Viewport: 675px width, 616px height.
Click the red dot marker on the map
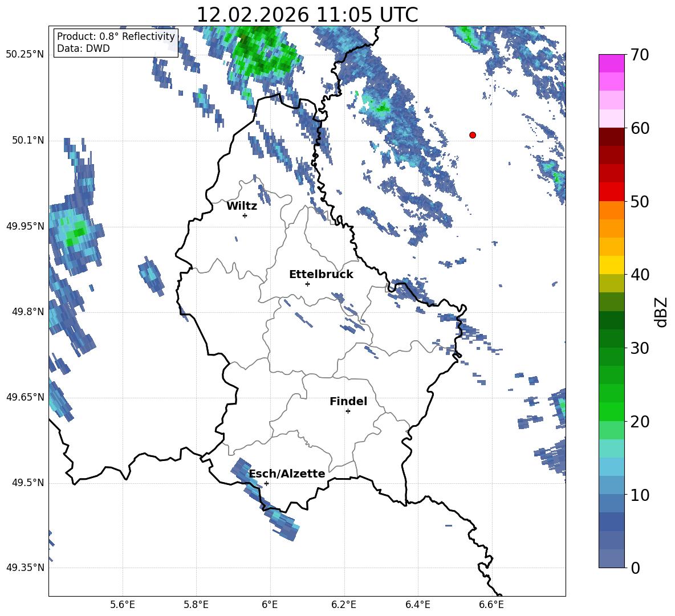pyautogui.click(x=473, y=135)
